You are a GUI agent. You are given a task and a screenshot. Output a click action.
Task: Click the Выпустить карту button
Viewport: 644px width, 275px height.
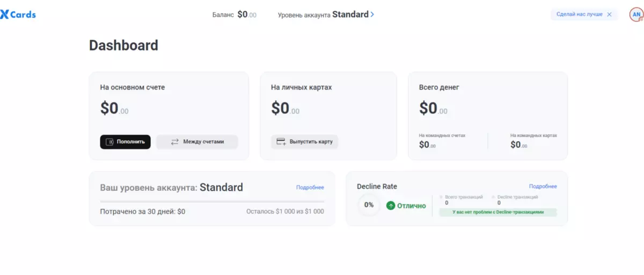click(x=304, y=142)
